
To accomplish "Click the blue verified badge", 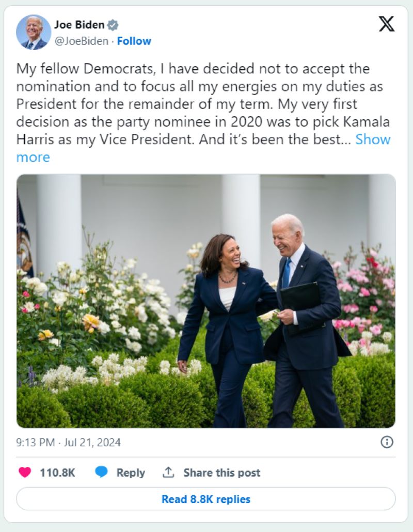I will point(113,25).
